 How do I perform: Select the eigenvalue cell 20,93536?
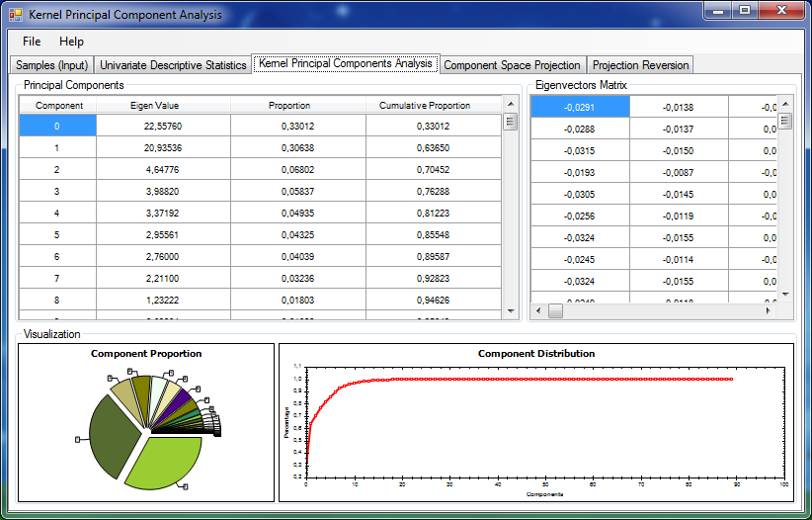pos(163,147)
